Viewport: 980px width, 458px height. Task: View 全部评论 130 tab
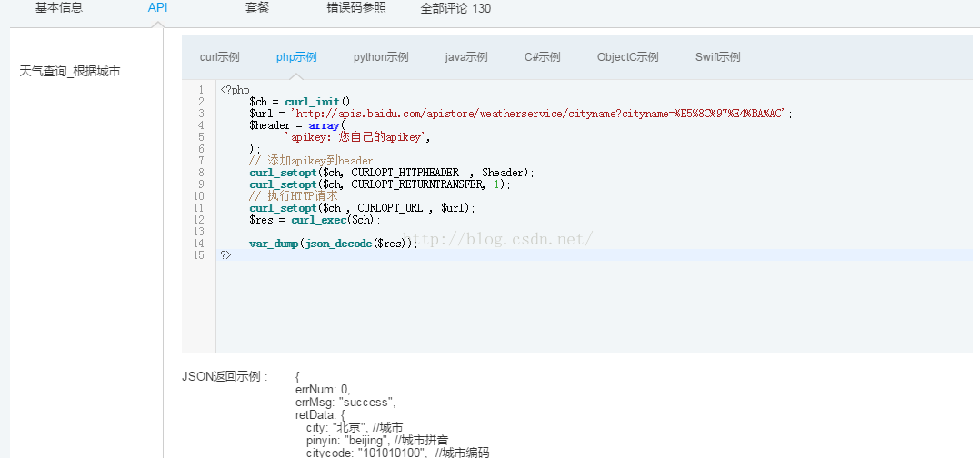pos(455,8)
